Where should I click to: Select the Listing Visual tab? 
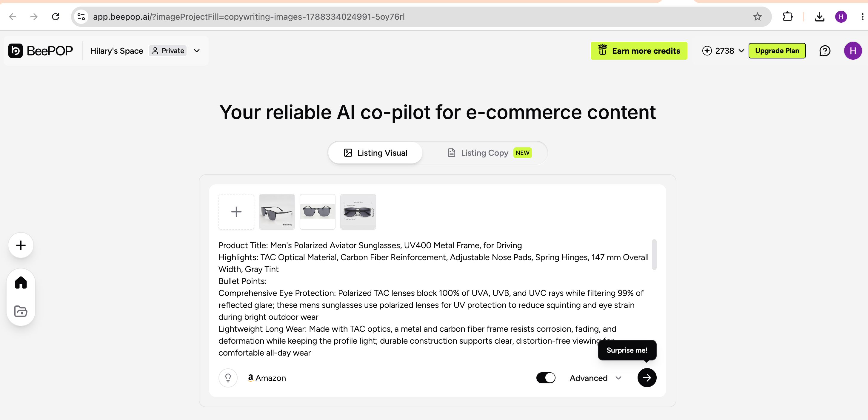pos(375,153)
